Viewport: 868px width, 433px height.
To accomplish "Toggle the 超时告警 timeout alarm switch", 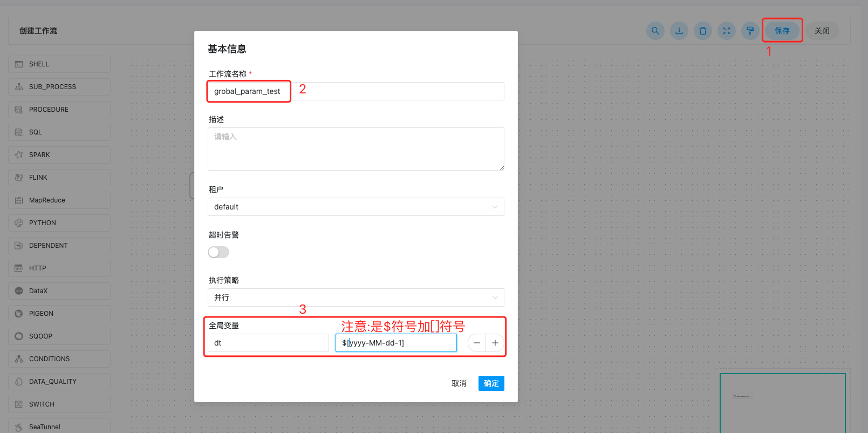I will click(x=218, y=252).
